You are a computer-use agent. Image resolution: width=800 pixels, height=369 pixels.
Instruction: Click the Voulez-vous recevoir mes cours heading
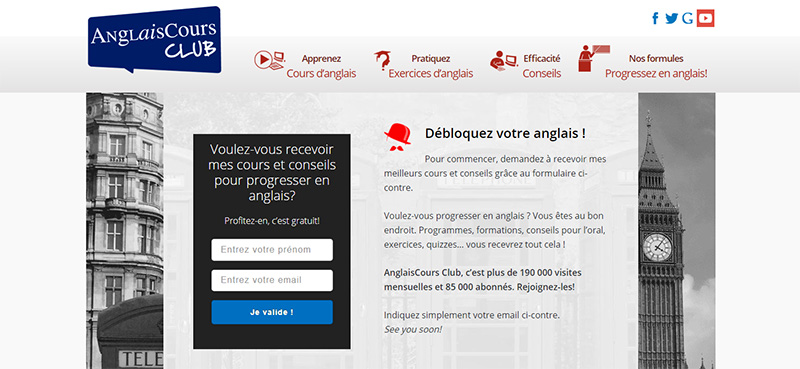click(272, 173)
